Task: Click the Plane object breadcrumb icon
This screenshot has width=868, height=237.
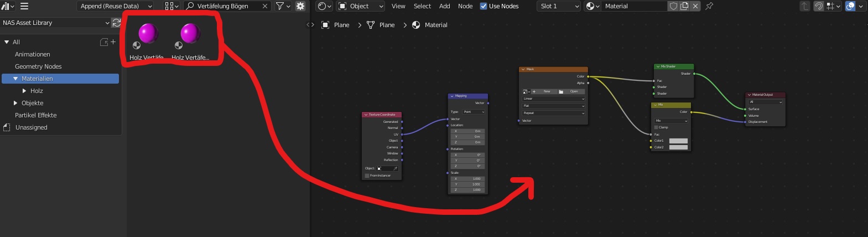Action: pos(325,25)
